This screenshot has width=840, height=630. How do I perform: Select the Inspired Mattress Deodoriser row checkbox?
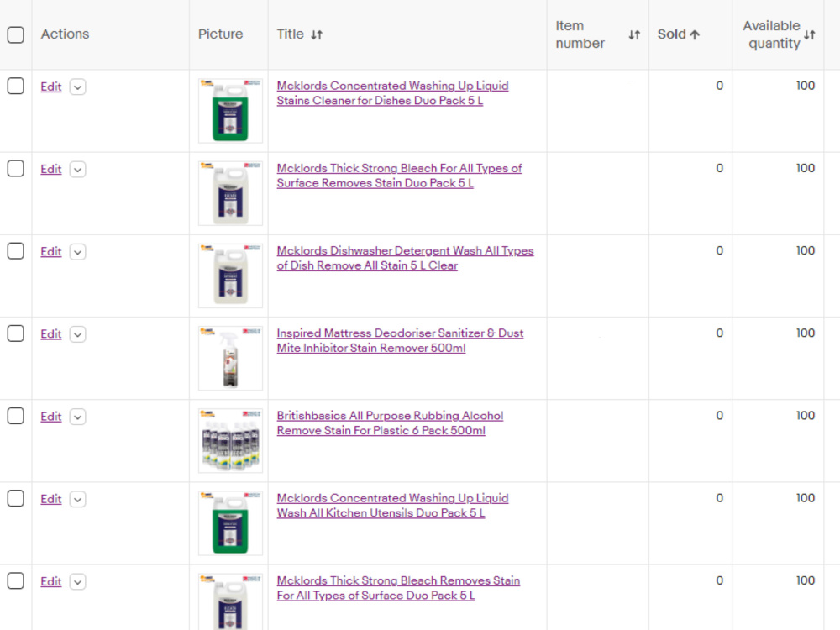click(x=15, y=333)
